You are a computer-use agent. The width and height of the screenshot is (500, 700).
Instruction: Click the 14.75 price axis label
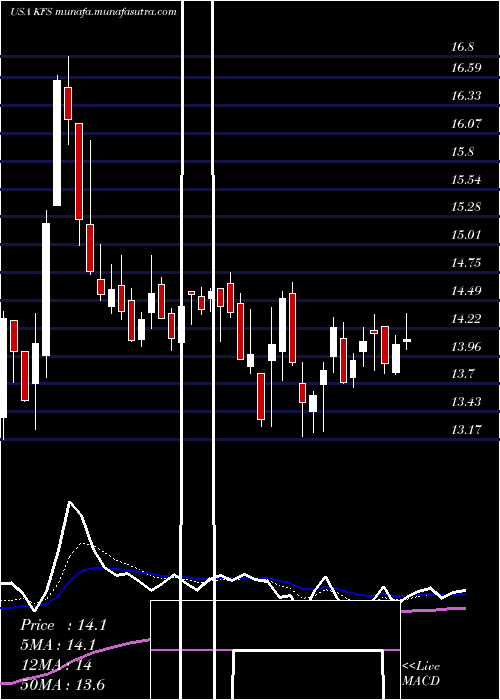coord(466,262)
